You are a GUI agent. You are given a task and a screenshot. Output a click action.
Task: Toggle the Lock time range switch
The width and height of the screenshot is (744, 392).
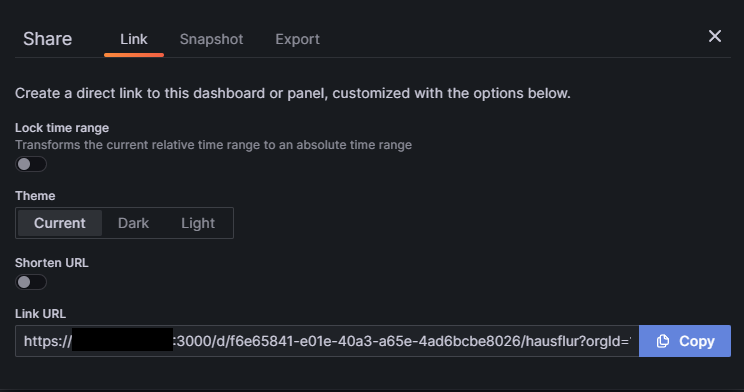pos(31,164)
